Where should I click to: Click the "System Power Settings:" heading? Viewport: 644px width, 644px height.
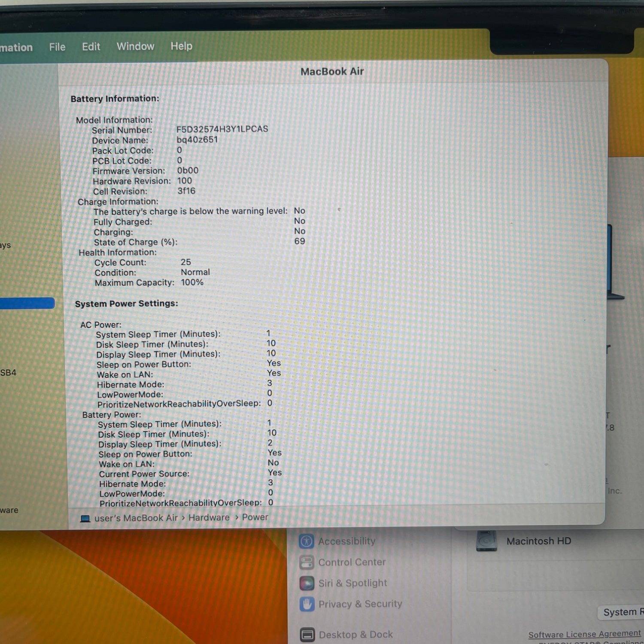(126, 304)
